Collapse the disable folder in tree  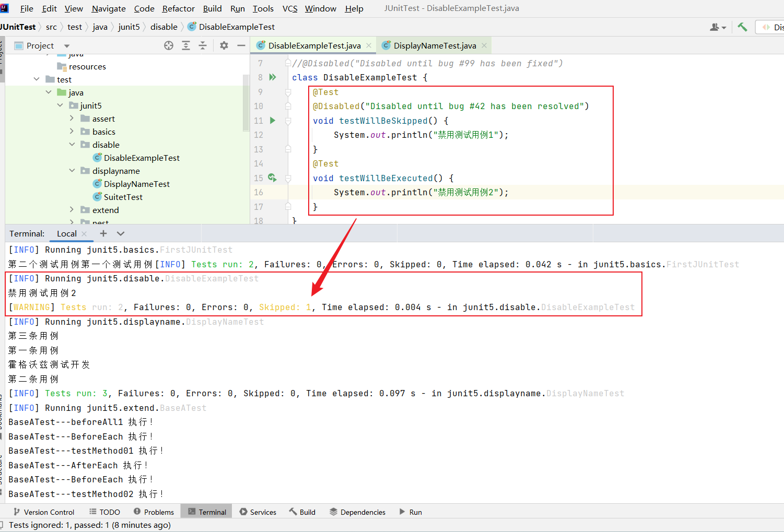72,145
